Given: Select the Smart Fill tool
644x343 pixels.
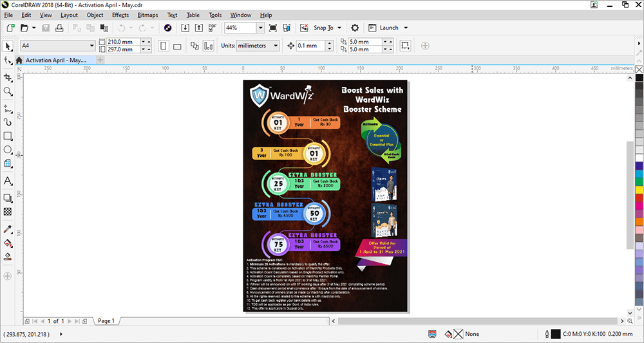Looking at the screenshot, I should click(x=7, y=256).
